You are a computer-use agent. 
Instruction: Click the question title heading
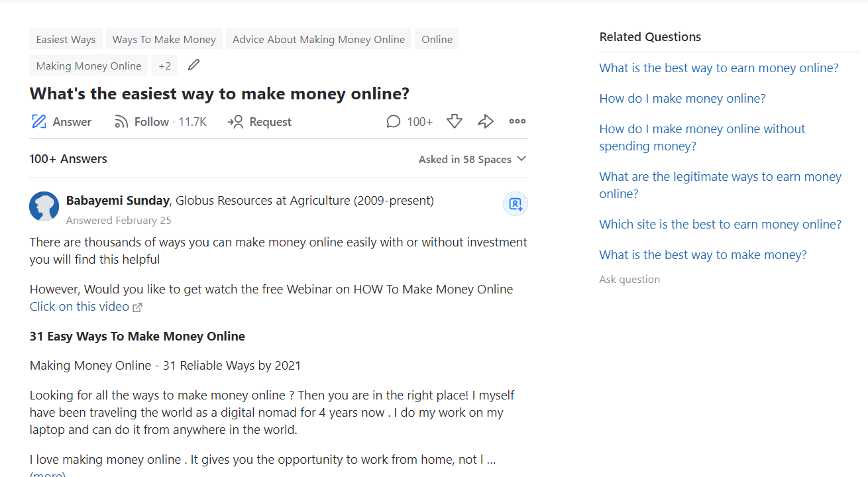tap(219, 93)
